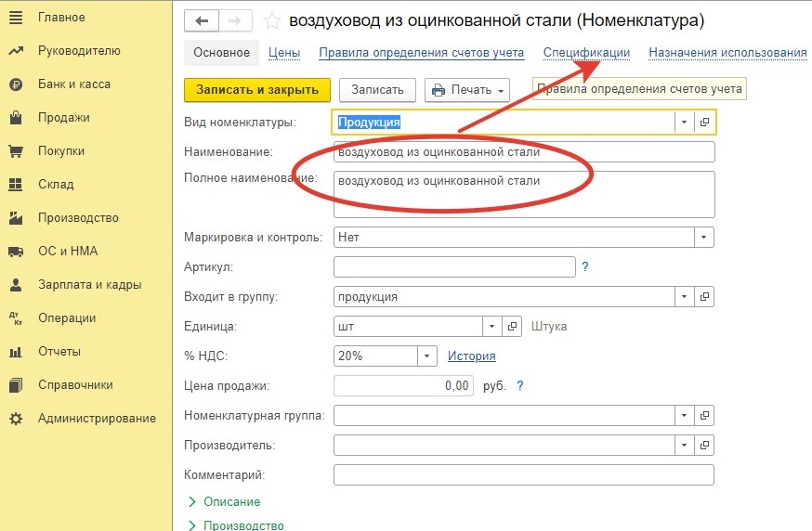This screenshot has height=531, width=812.
Task: Open the Справочники section label
Action: click(x=75, y=385)
